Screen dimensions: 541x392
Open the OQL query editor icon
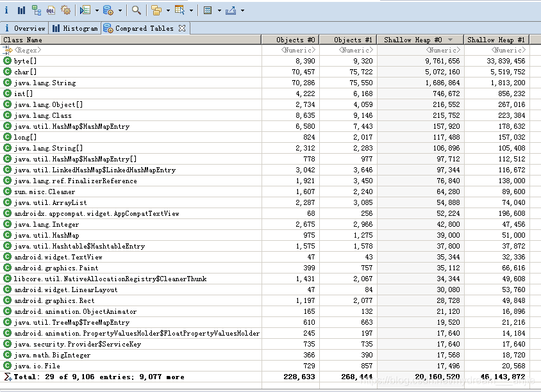pos(51,10)
